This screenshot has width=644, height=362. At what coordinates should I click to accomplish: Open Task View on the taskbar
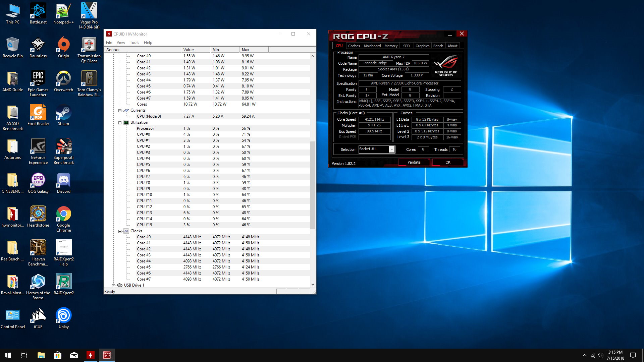tap(24, 355)
